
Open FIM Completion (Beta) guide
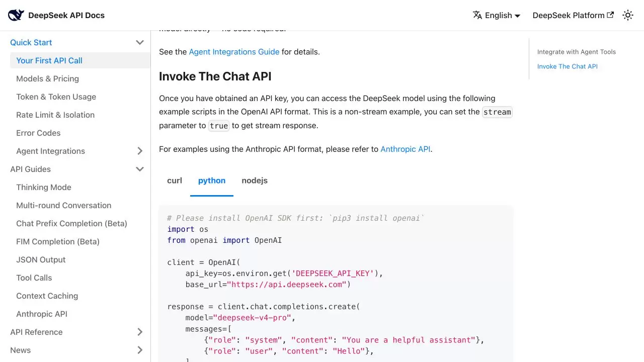[58, 241]
